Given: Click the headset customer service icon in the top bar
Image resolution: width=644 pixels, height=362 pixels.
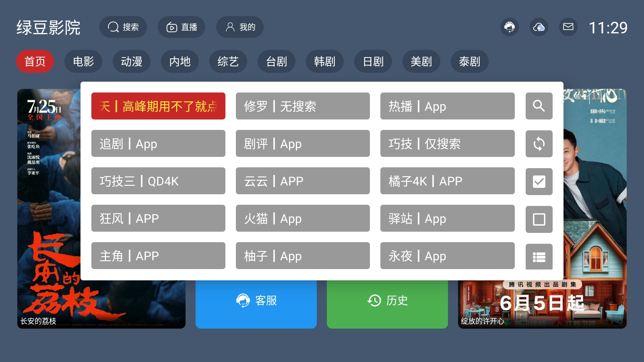Looking at the screenshot, I should tap(510, 27).
